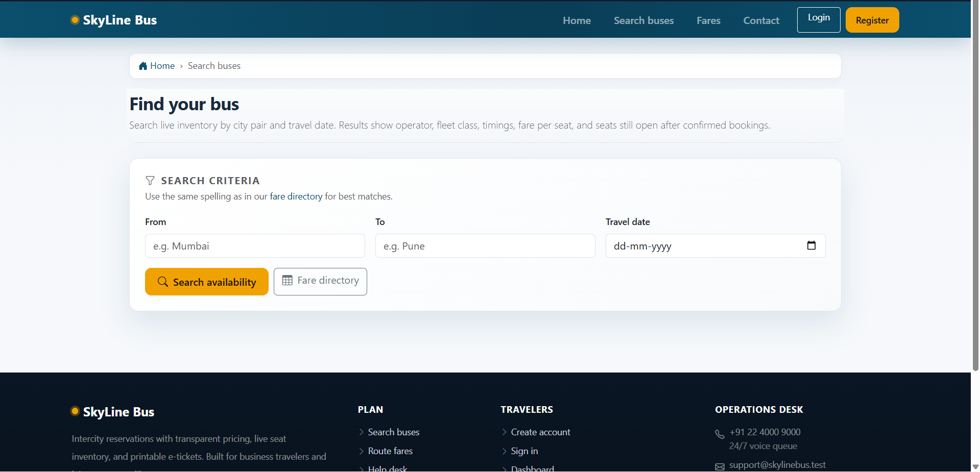Focus the From city input field

[255, 246]
